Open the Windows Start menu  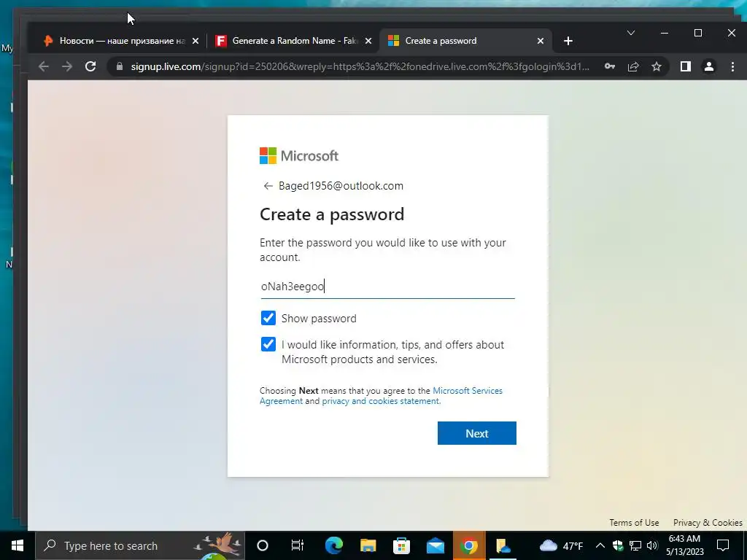point(18,545)
